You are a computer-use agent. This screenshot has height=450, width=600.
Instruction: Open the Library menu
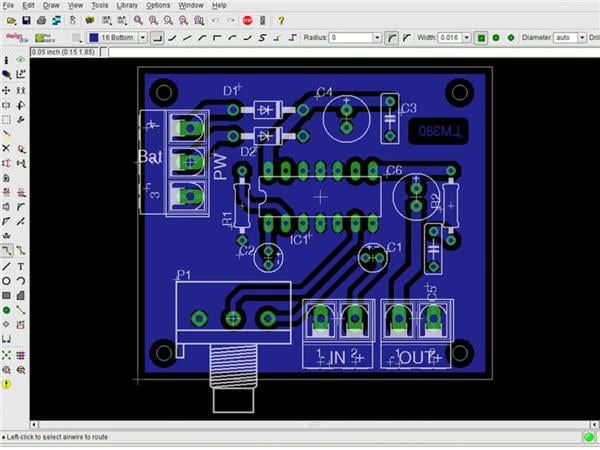click(127, 5)
